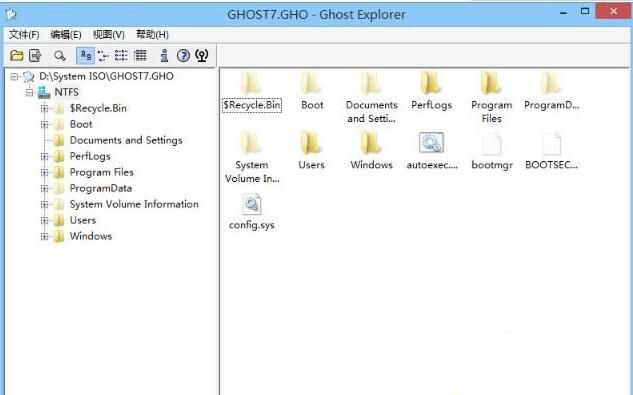633x395 pixels.
Task: Select Program Files in the folder tree
Action: click(102, 172)
